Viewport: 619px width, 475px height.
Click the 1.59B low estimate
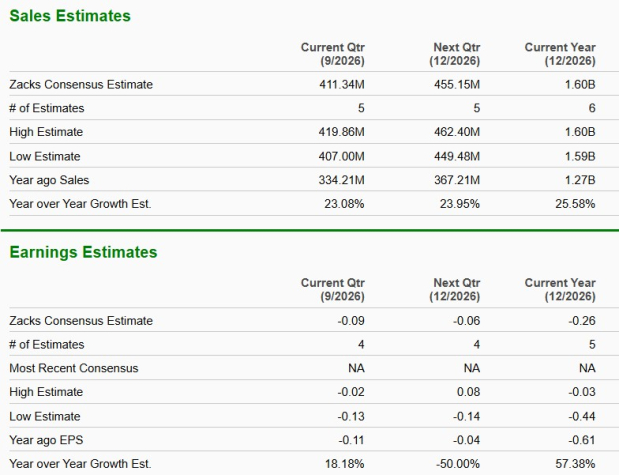click(x=580, y=156)
